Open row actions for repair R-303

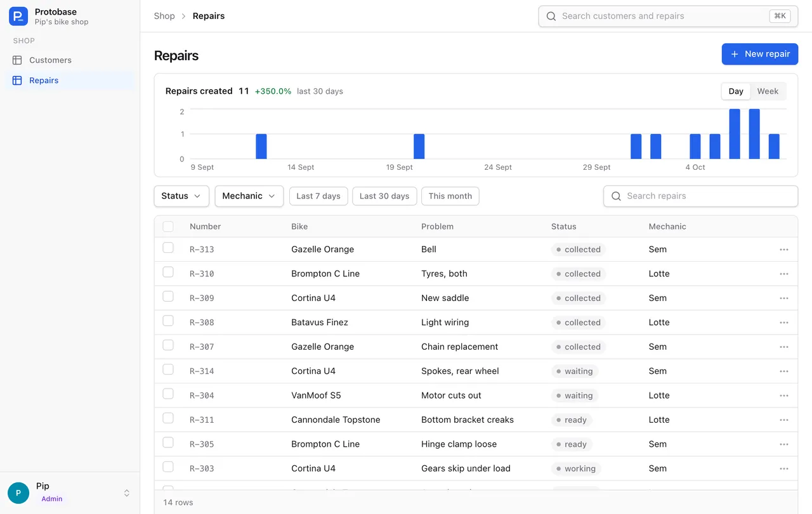784,469
